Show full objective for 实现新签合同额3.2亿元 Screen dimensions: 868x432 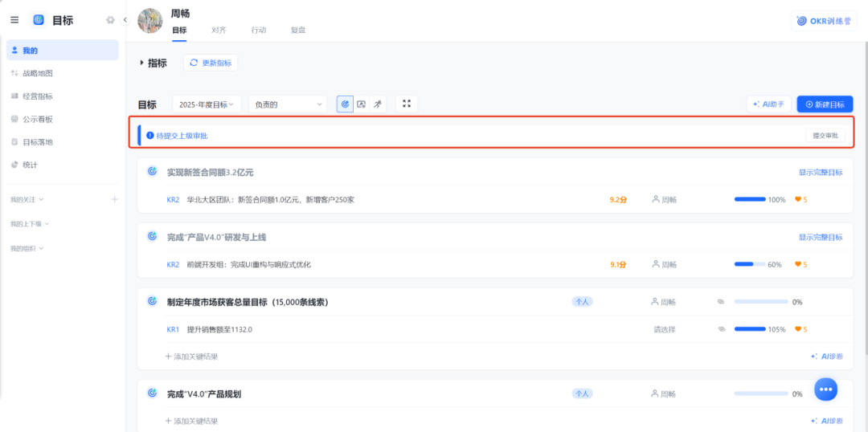821,173
